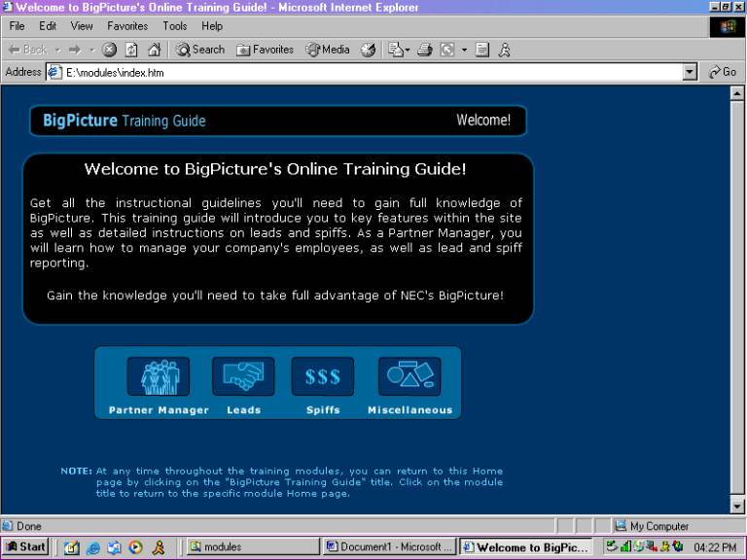This screenshot has width=747, height=560.
Task: Open the Spiffs dollar signs icon
Action: click(323, 376)
